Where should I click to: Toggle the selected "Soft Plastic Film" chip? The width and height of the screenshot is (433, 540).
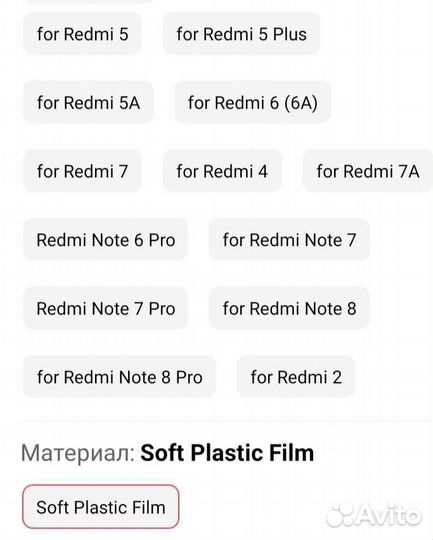[101, 507]
